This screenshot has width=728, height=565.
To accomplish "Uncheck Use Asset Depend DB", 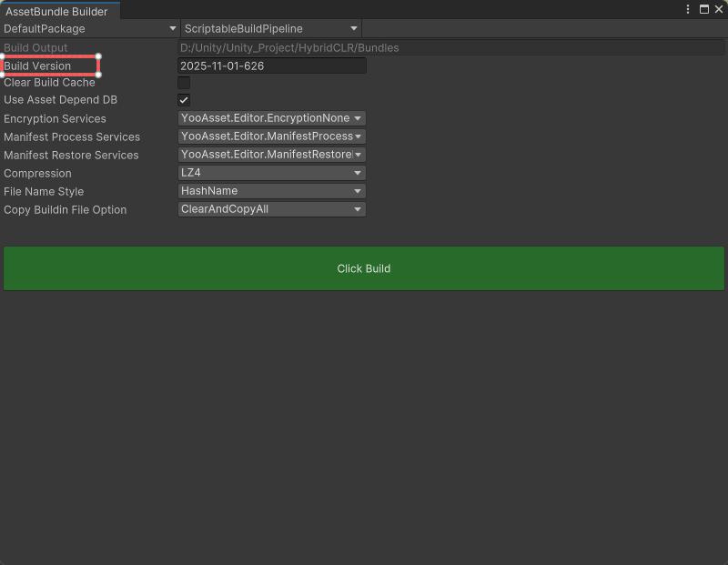I will (x=184, y=100).
